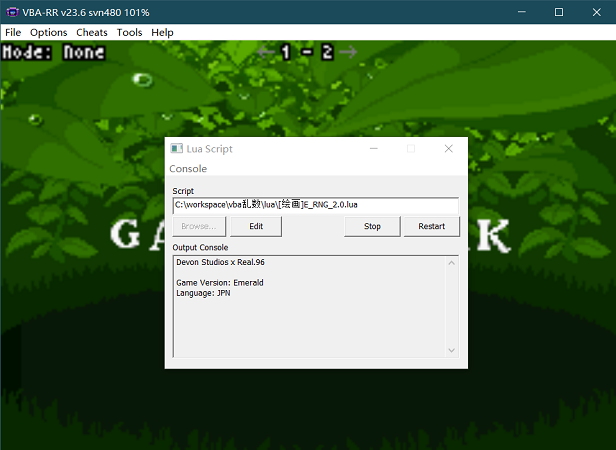Show the Help menu

[x=162, y=32]
